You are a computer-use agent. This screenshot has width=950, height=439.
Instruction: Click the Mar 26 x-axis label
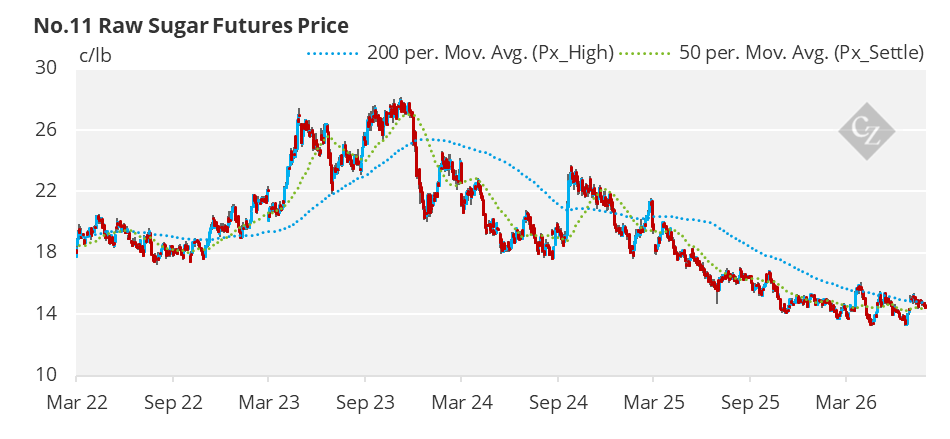846,402
